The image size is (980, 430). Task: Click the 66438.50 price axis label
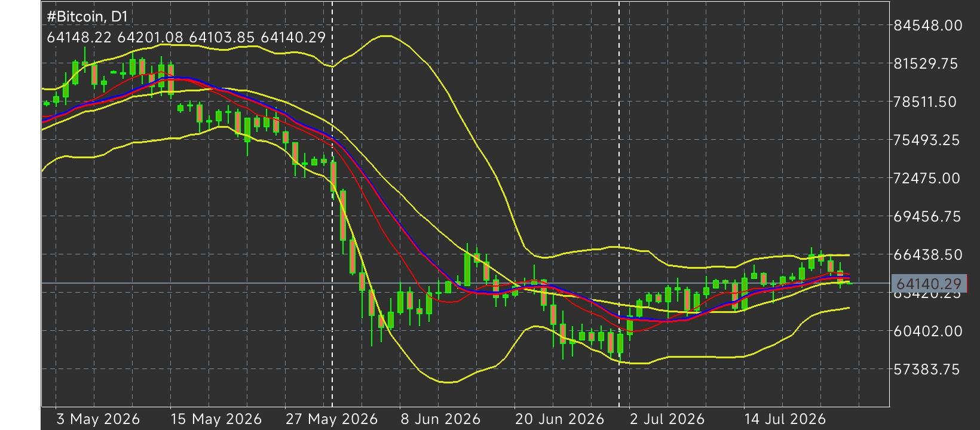pos(927,254)
